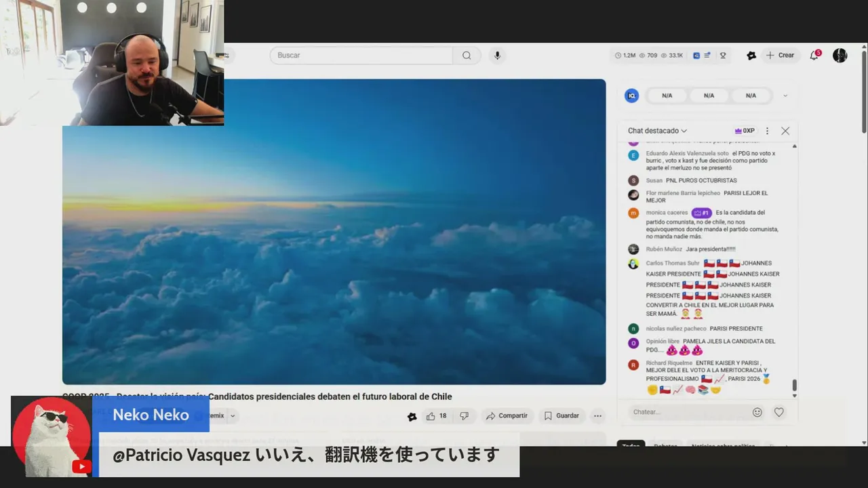Click the 0XP crown badge
The height and width of the screenshot is (488, 868).
744,131
